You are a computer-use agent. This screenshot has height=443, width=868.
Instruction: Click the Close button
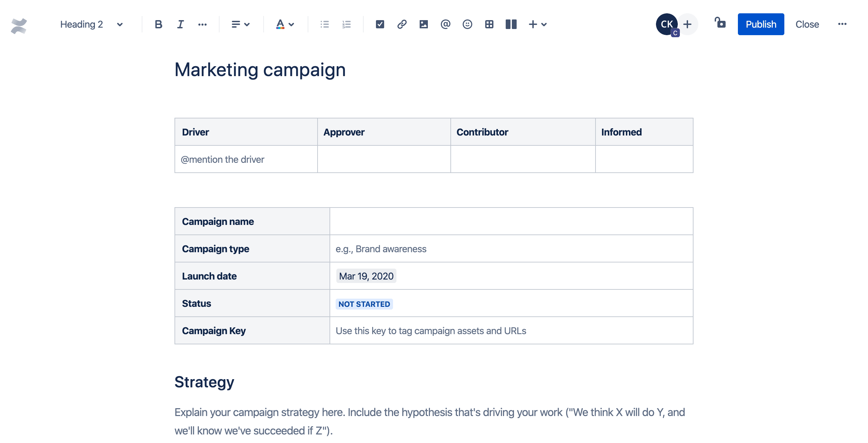click(x=807, y=24)
